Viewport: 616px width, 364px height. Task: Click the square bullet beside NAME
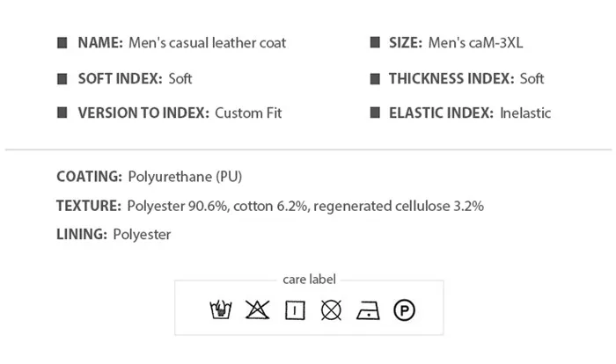62,42
